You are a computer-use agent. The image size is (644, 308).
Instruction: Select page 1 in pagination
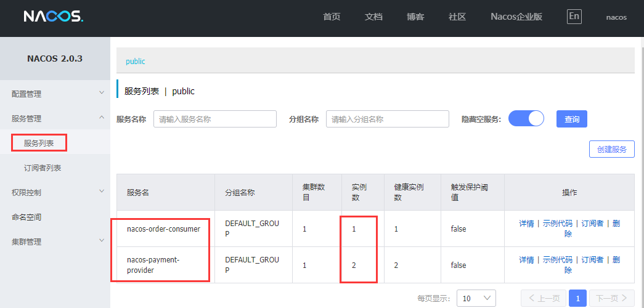coord(577,298)
